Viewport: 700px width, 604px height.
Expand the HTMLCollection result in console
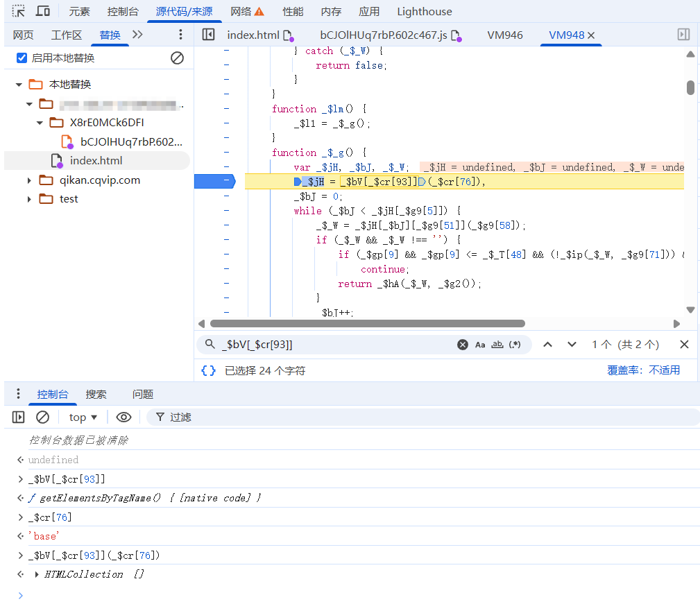(x=37, y=574)
